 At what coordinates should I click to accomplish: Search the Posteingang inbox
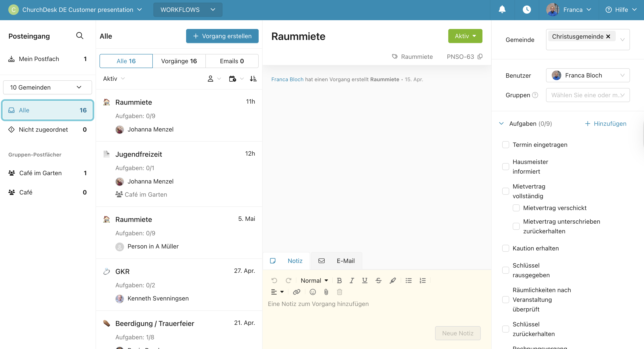point(80,36)
